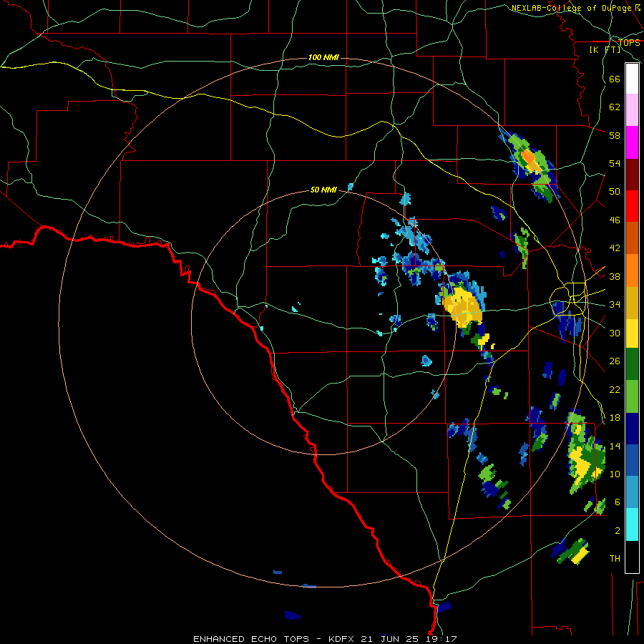The width and height of the screenshot is (644, 644).
Task: Select the light pink legend swatch
Action: pyautogui.click(x=632, y=109)
